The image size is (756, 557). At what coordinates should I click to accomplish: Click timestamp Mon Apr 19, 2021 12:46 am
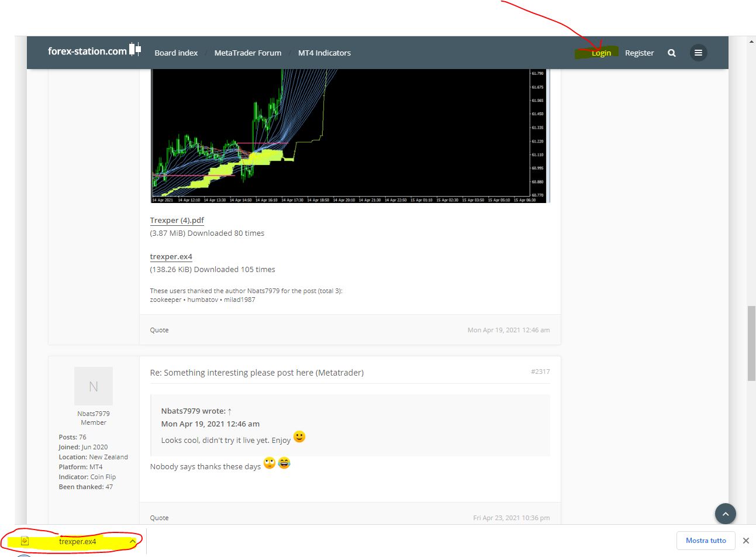(509, 330)
